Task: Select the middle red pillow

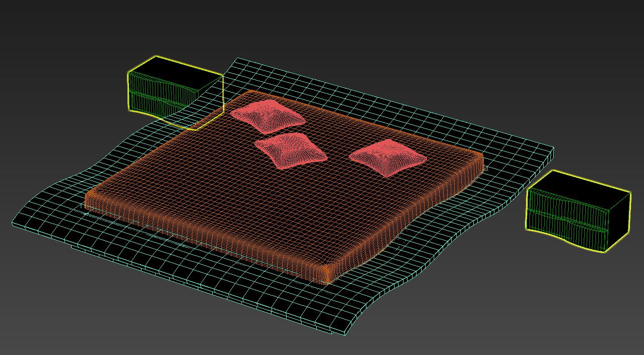Action: pos(291,150)
